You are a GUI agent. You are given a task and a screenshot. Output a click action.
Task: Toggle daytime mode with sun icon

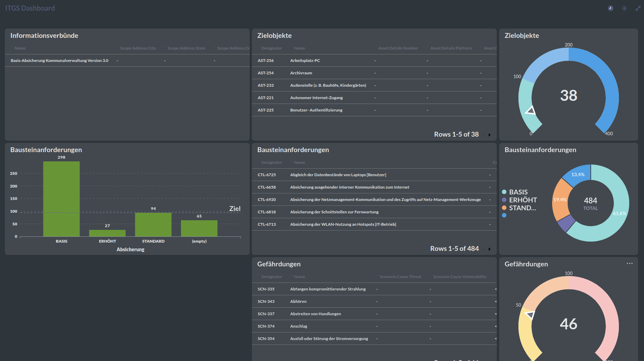coord(624,8)
